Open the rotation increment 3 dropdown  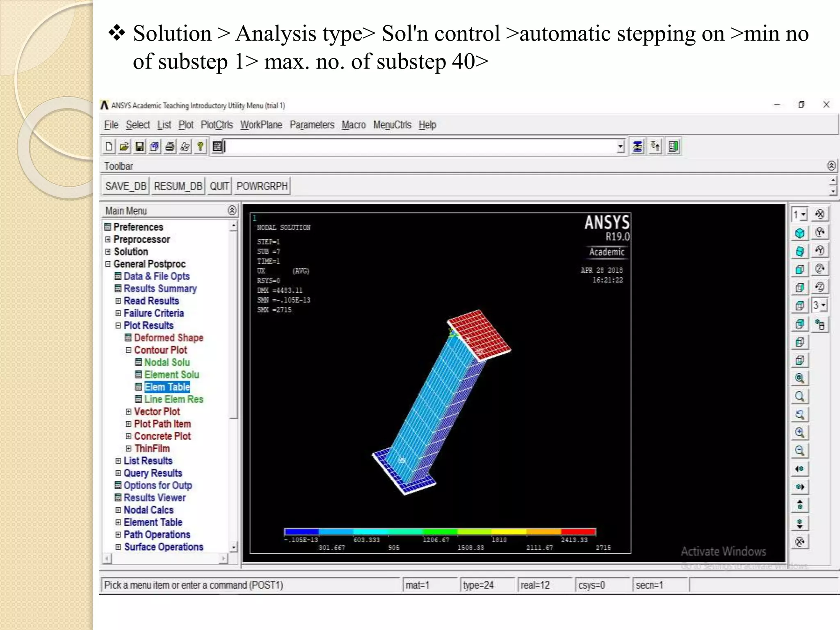point(820,305)
